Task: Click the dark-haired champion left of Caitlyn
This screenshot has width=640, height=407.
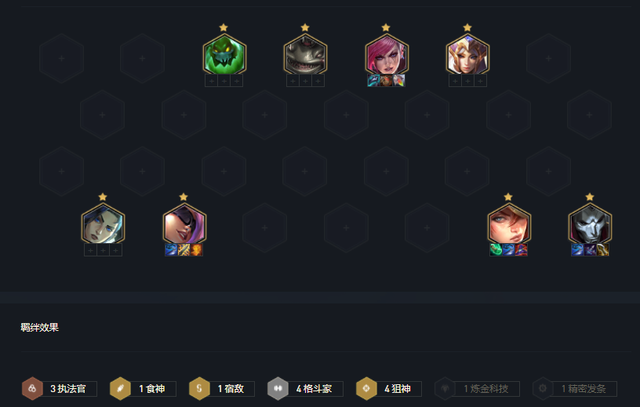Action: (103, 225)
